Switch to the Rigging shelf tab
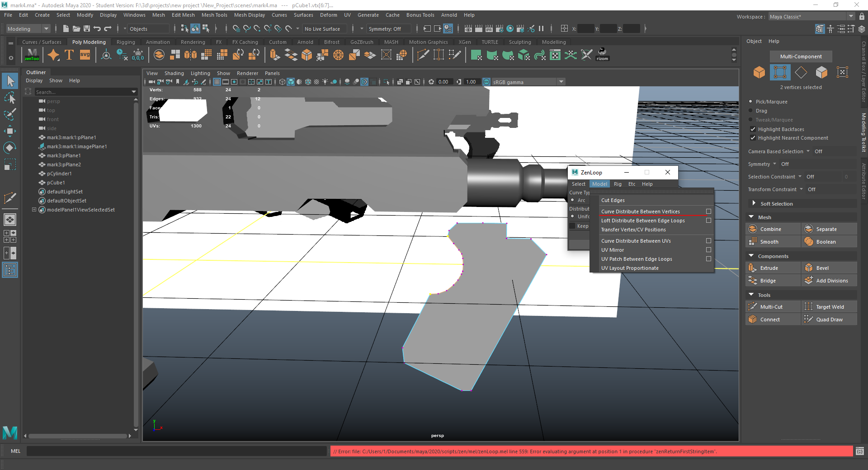 (126, 42)
